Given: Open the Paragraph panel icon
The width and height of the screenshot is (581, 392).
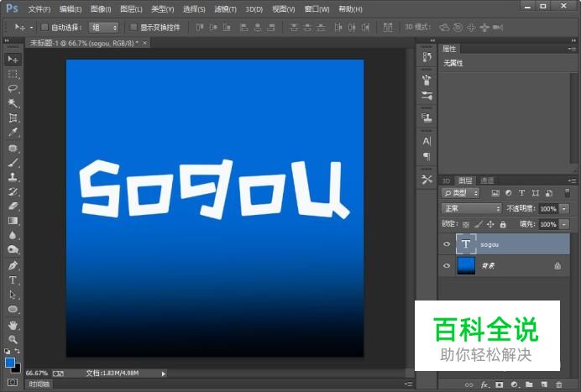Looking at the screenshot, I should click(427, 156).
